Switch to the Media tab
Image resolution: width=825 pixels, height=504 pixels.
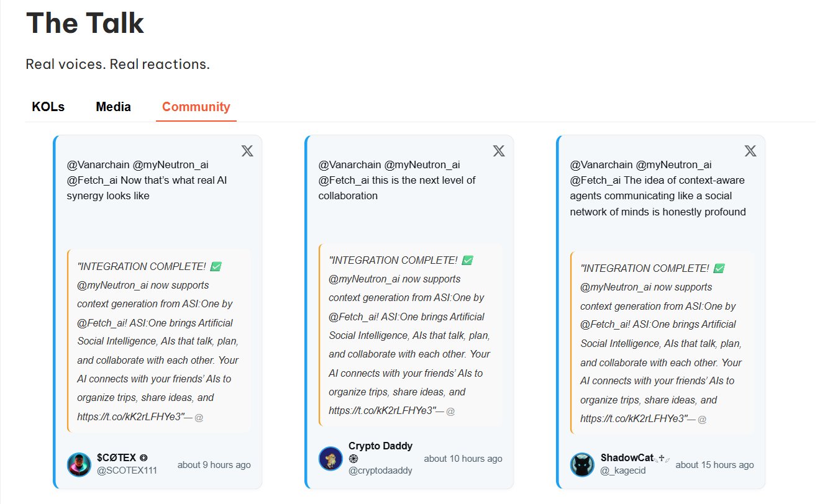[x=113, y=107]
